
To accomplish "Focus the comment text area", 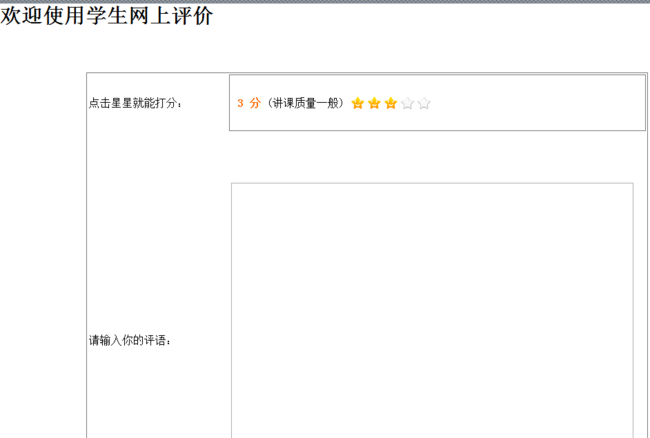I will [x=432, y=310].
